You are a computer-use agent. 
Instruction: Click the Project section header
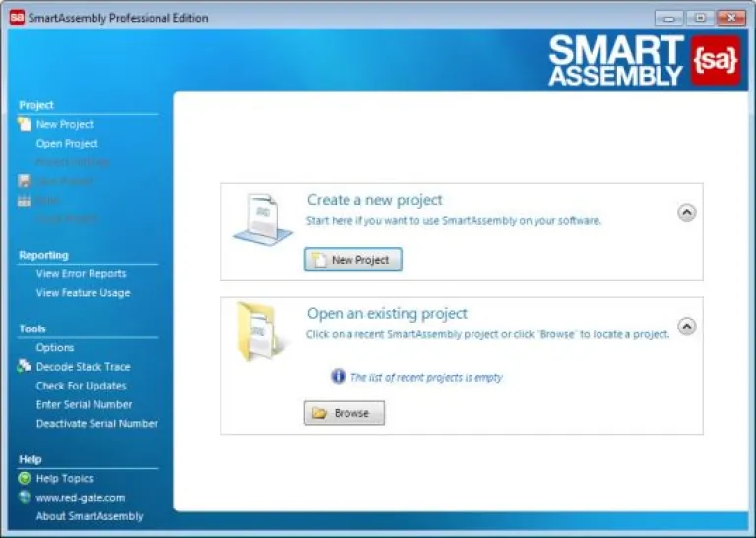[x=36, y=105]
